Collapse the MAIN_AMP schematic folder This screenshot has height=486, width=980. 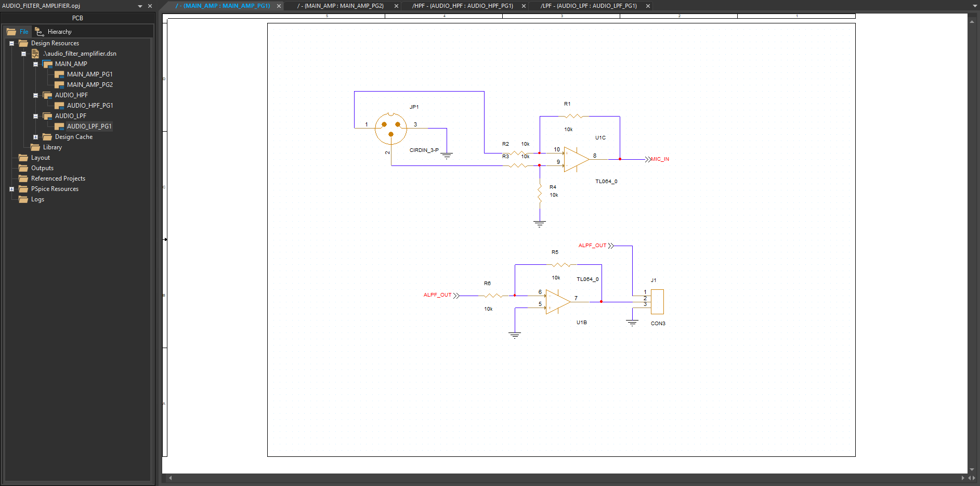point(35,64)
